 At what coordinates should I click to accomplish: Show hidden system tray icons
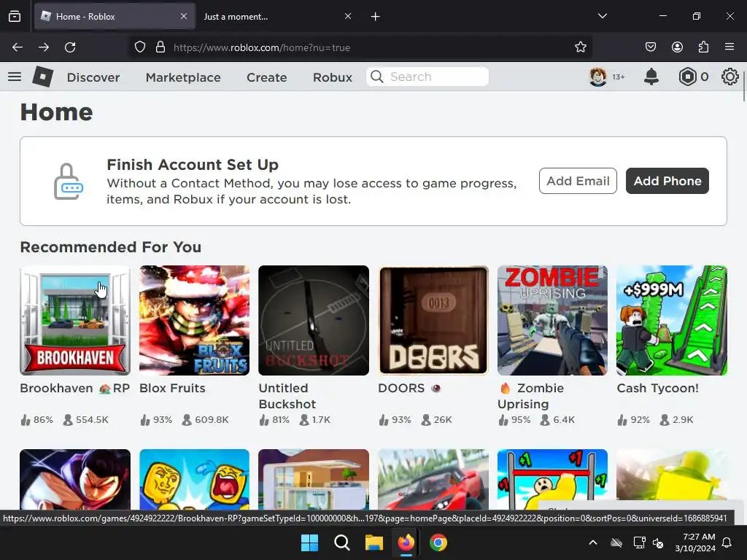[592, 542]
